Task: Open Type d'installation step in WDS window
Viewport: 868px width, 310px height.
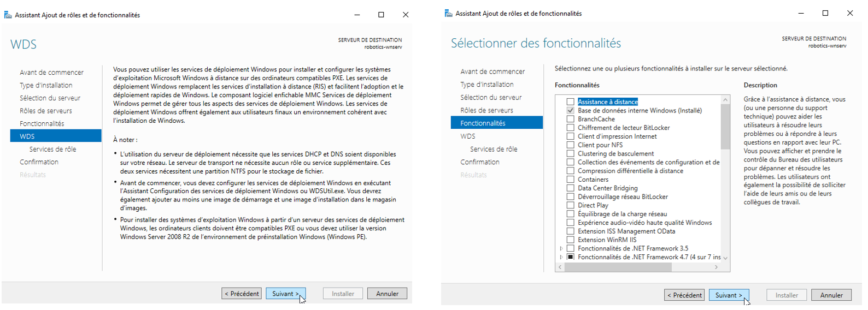Action: click(46, 85)
